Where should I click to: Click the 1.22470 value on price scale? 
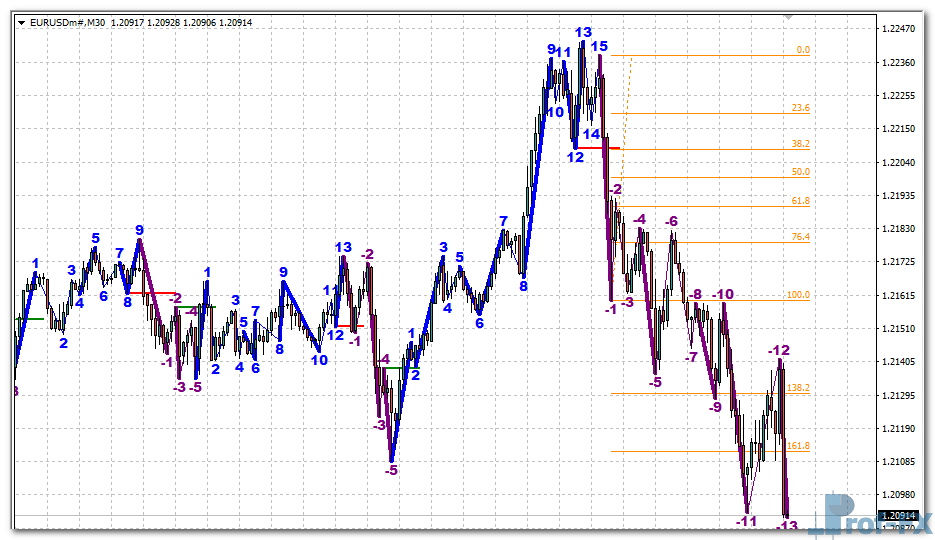pyautogui.click(x=901, y=29)
